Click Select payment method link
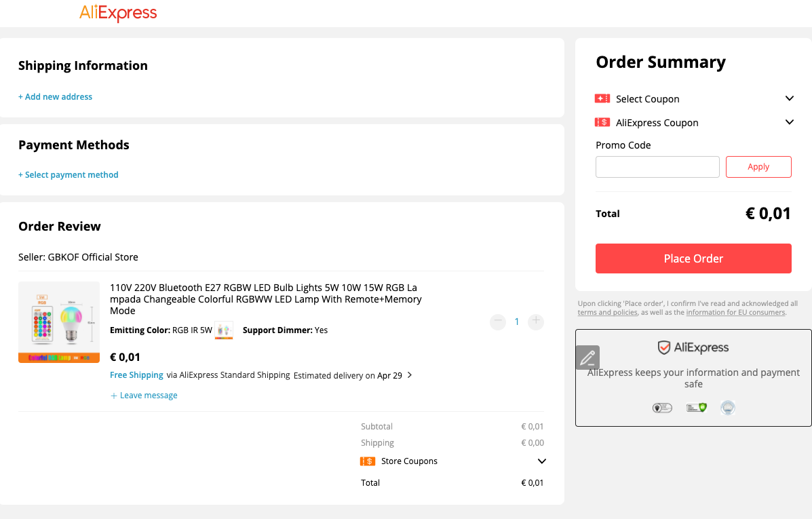Screen dimensions: 812x519 tap(69, 175)
